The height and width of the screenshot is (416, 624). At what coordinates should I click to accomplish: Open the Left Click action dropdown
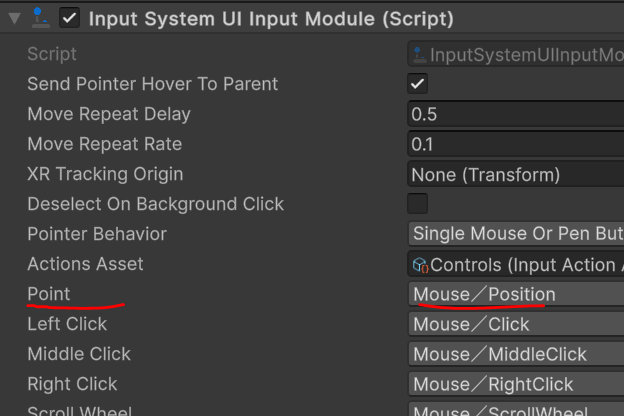516,324
